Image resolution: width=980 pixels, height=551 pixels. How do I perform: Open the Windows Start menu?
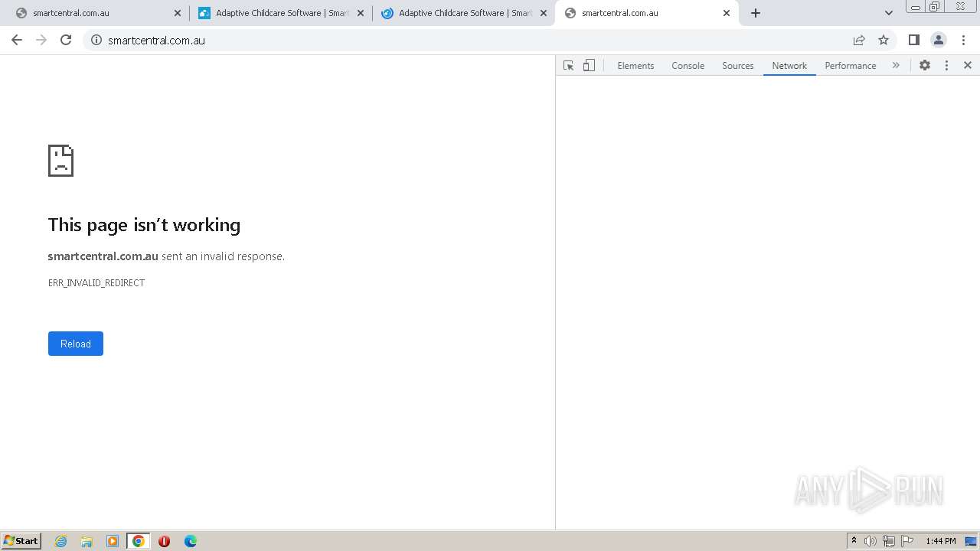coord(21,541)
